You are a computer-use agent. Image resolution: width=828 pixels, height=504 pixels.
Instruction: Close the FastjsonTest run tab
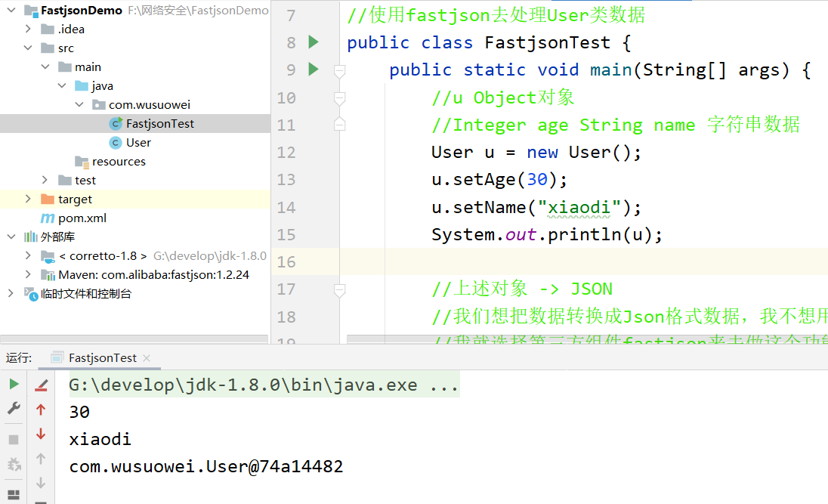click(x=147, y=358)
